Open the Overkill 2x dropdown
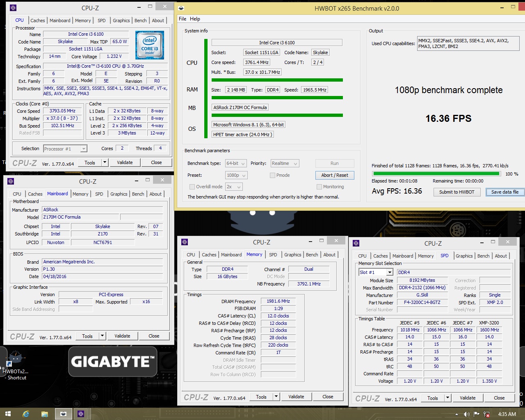The image size is (525, 420). pos(234,187)
